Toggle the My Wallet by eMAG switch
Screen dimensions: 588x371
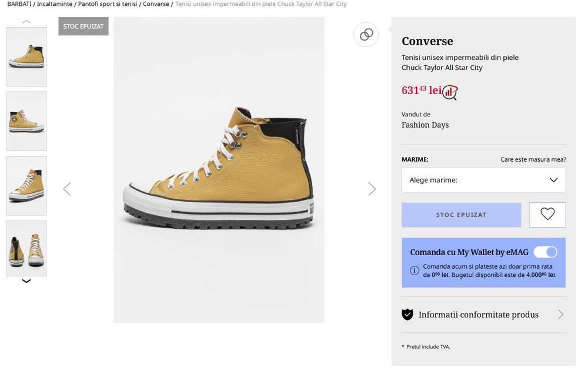pos(545,252)
